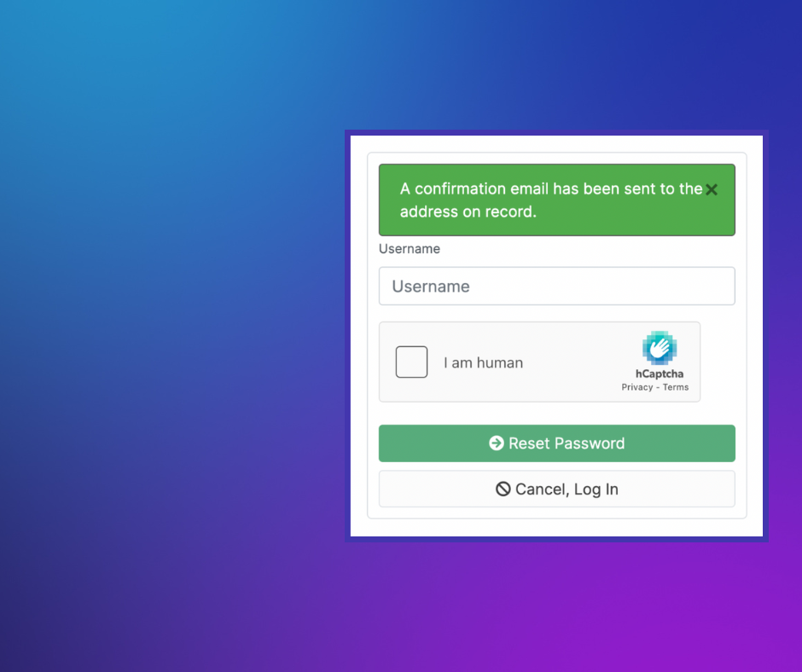
Task: Click the hCaptcha hand logo icon
Action: coord(660,348)
